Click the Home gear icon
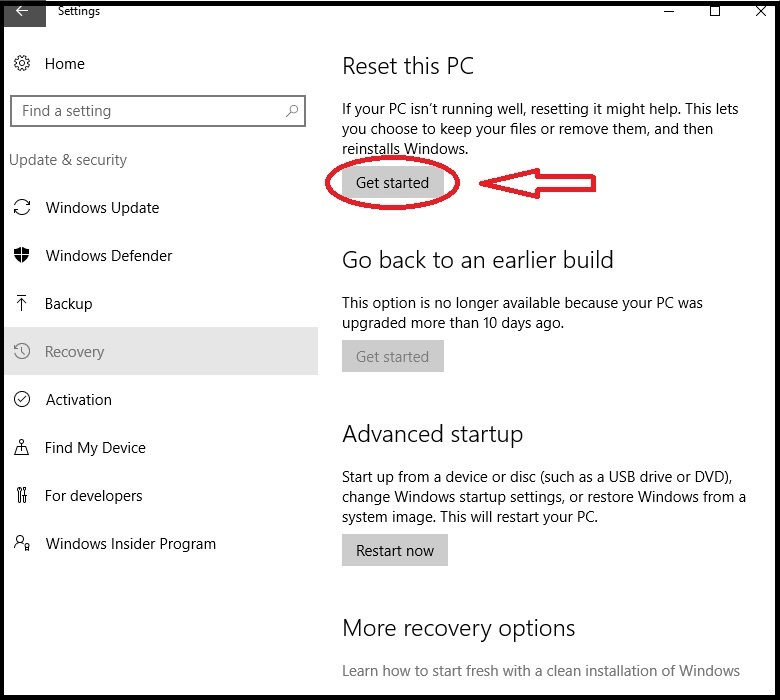The height and width of the screenshot is (700, 780). 22,64
